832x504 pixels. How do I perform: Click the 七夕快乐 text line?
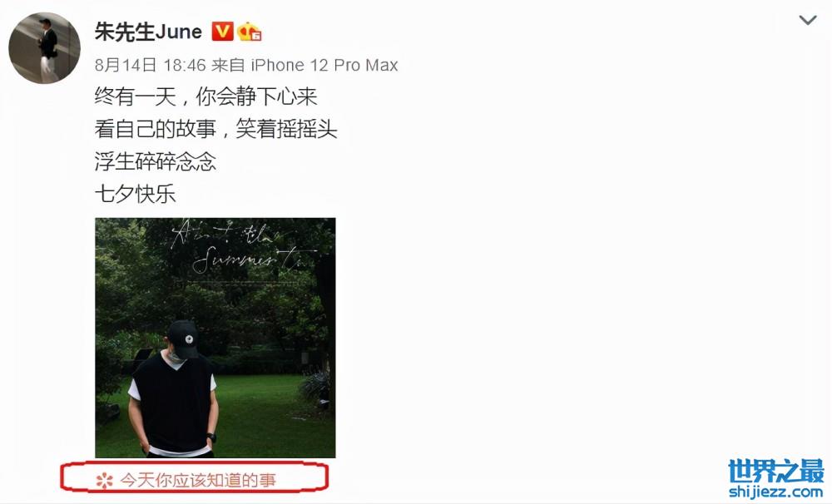tap(136, 194)
